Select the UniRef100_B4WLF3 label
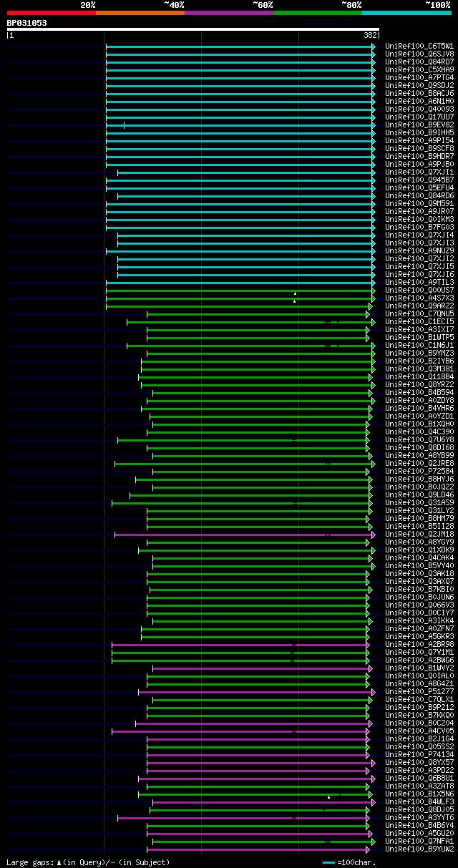 click(x=419, y=801)
